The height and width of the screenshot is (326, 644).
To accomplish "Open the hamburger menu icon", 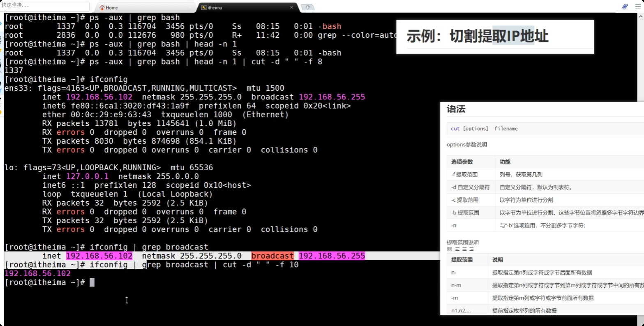I will (638, 7).
